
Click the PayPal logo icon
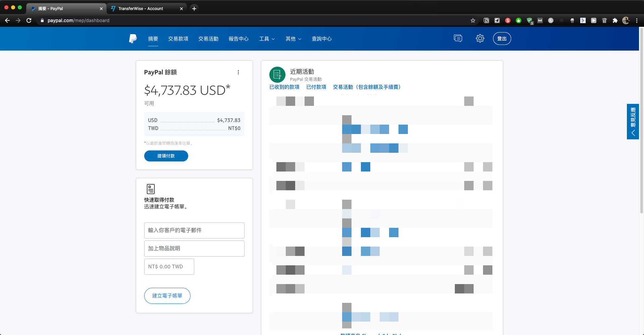click(x=133, y=39)
